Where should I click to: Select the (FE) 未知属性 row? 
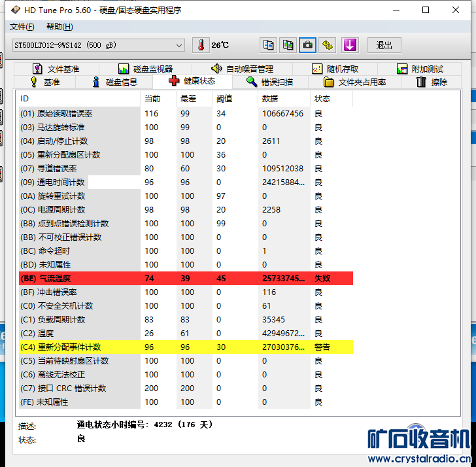coord(186,402)
